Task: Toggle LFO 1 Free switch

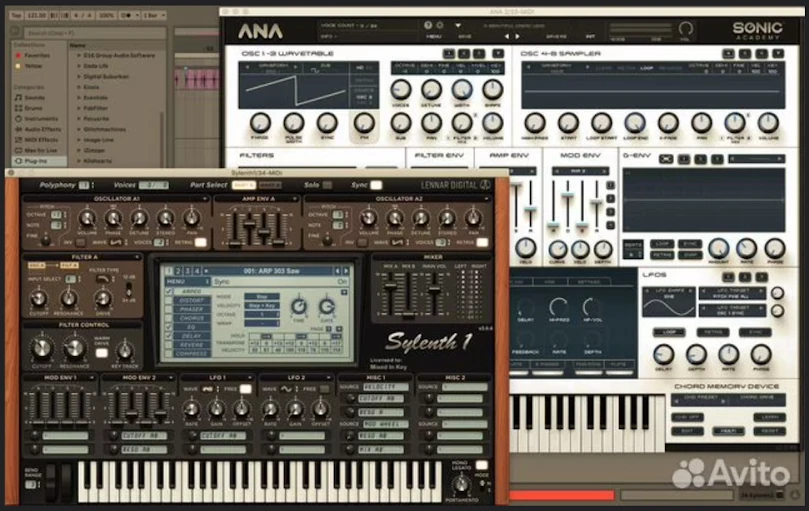Action: (246, 389)
